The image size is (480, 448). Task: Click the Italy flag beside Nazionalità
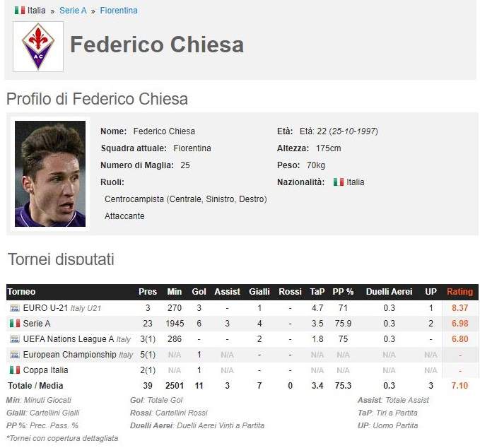(x=339, y=182)
